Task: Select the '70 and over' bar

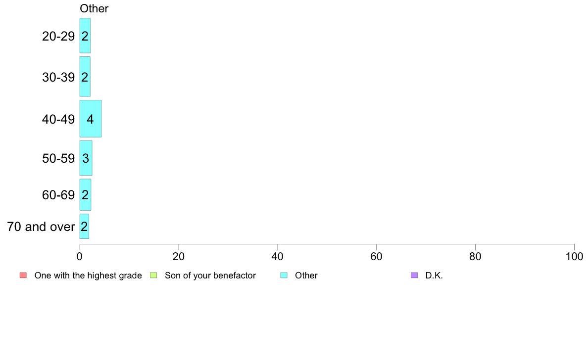Action: pyautogui.click(x=84, y=226)
